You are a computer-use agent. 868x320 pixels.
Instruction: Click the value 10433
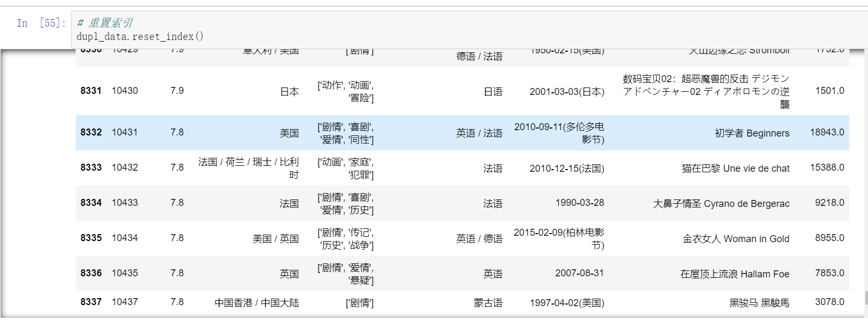click(125, 203)
